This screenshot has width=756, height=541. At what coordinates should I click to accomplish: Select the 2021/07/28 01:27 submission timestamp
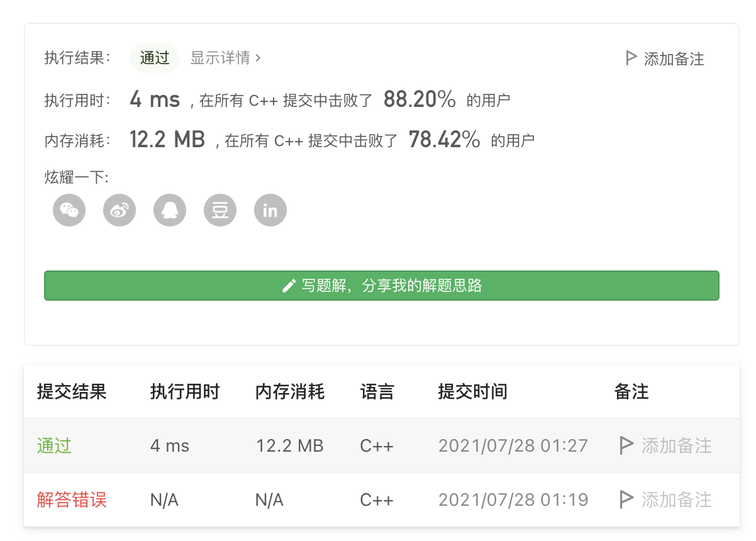513,446
